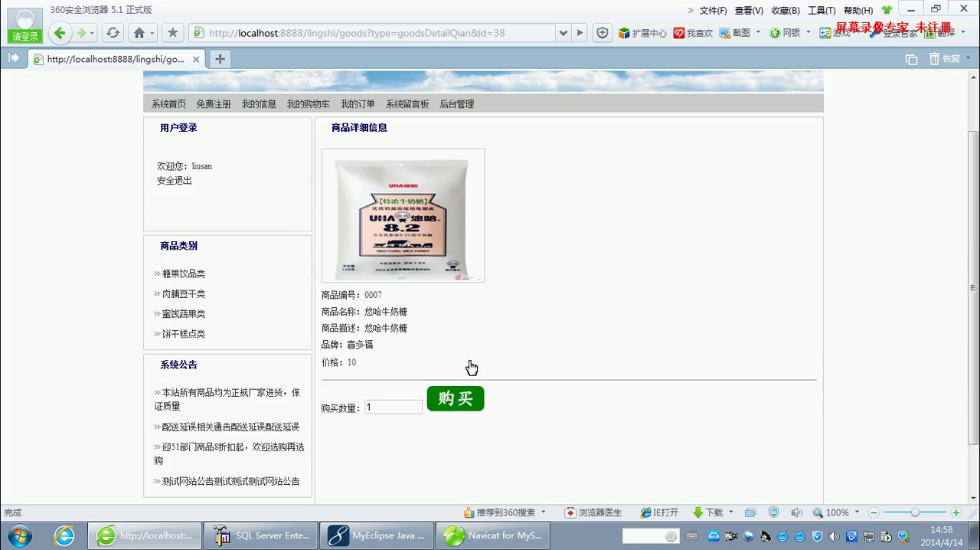Click the status bar window mode icon
The height and width of the screenshot is (550, 980).
750,512
